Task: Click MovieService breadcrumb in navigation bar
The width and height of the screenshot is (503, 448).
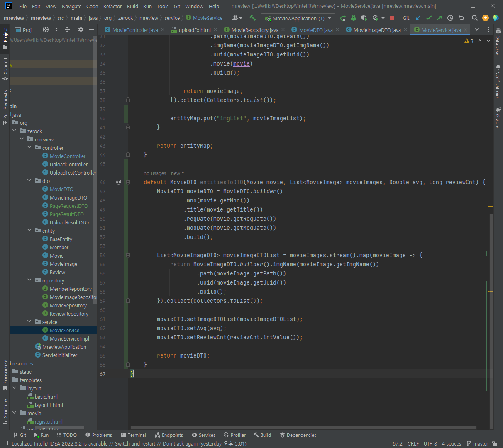Action: [204, 18]
